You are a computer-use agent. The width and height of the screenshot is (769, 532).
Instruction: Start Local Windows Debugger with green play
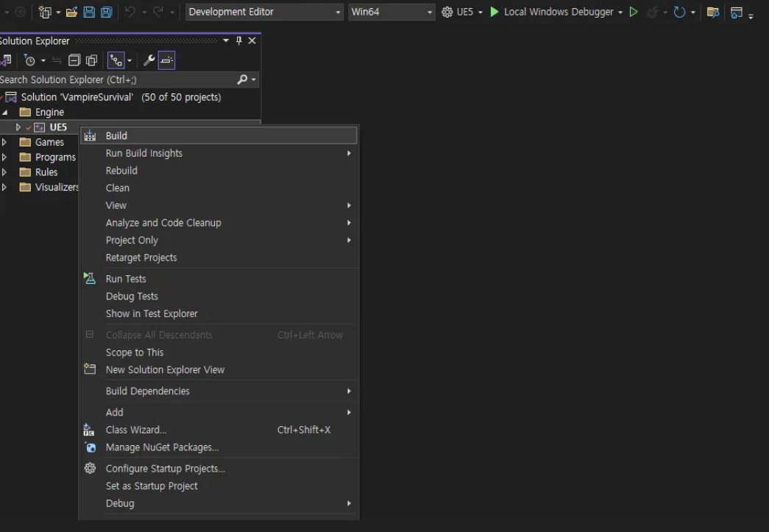tap(495, 12)
